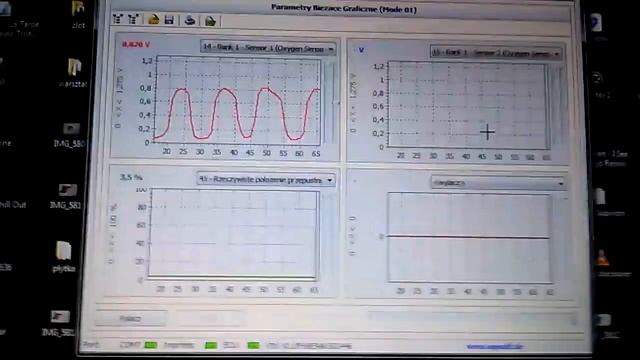Select the IMG thumbnail directly above płytka folder
The width and height of the screenshot is (640, 360).
pos(66,196)
